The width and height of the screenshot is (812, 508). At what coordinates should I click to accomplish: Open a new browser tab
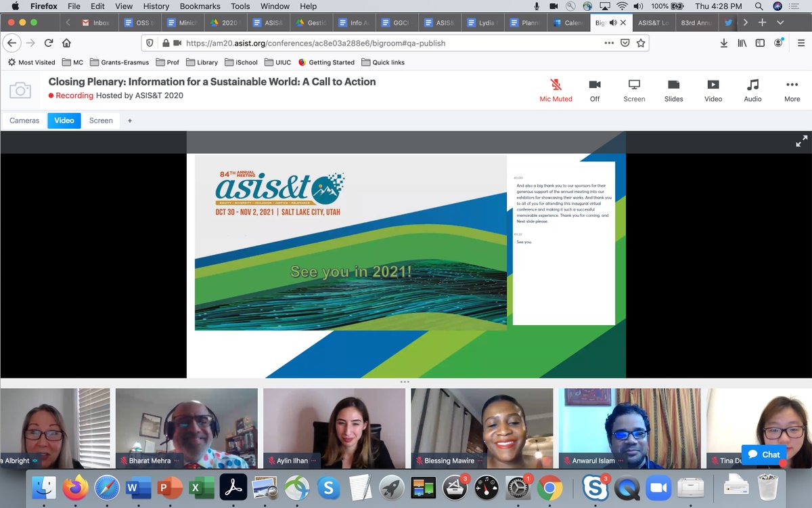[x=762, y=22]
